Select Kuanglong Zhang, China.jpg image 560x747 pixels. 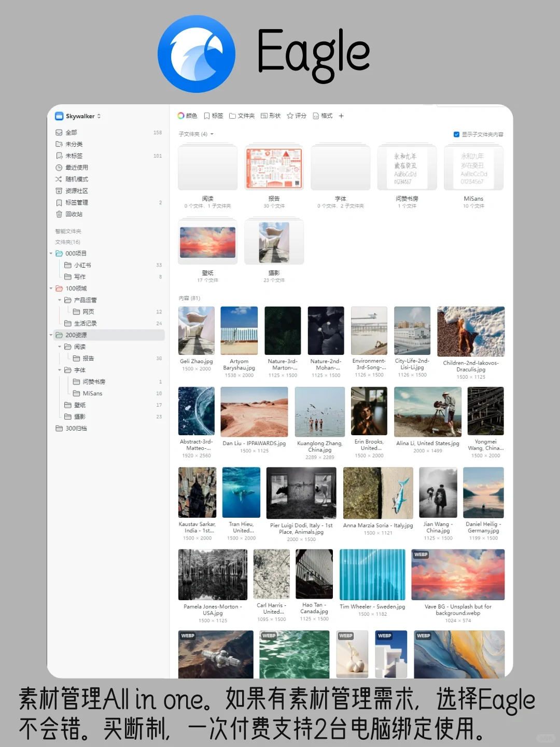tap(320, 412)
